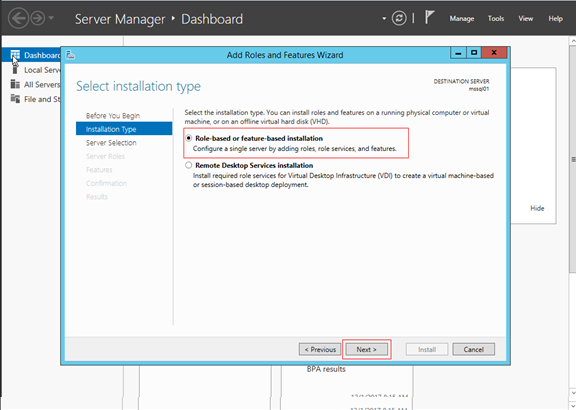Open the notifications flag
The height and width of the screenshot is (410, 581).
click(x=429, y=17)
